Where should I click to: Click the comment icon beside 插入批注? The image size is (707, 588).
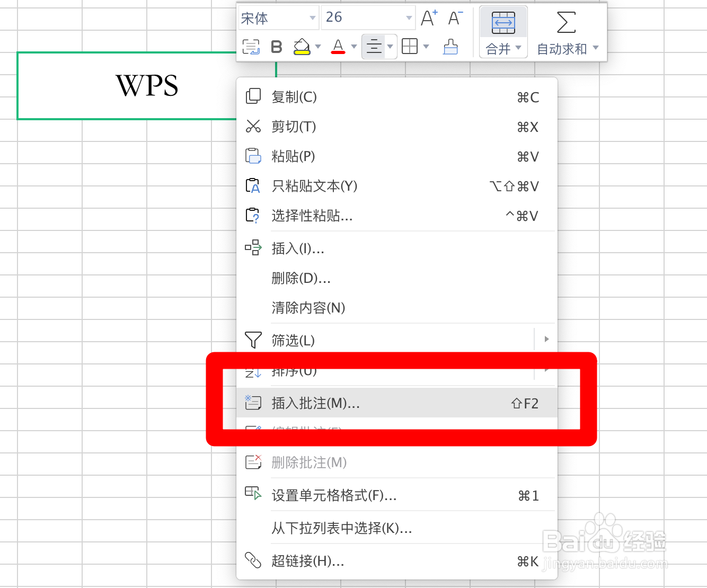[x=253, y=403]
